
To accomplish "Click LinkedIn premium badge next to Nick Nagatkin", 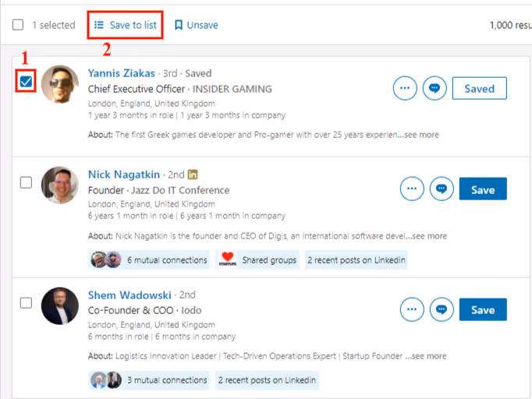I will tap(193, 175).
